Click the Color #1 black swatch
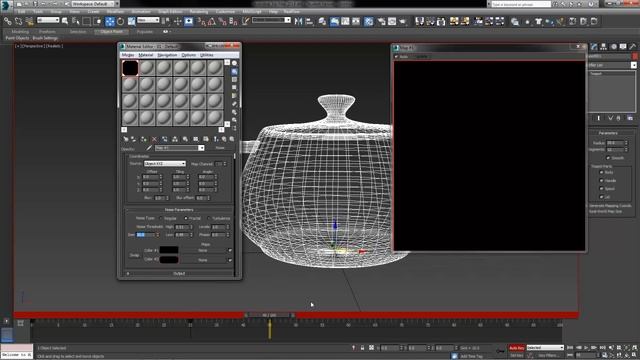Screen dimensions: 640x360 pyautogui.click(x=169, y=250)
